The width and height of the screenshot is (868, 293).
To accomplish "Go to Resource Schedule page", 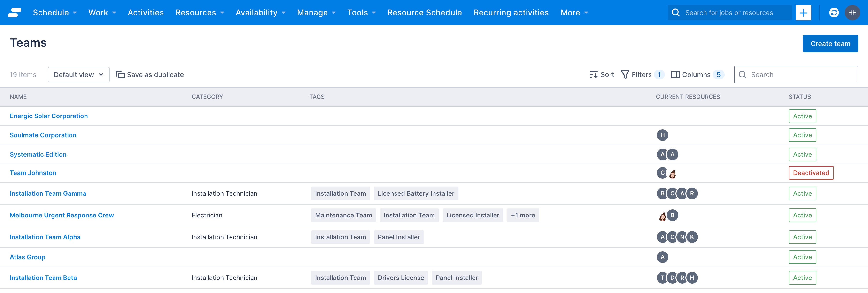I will tap(425, 12).
